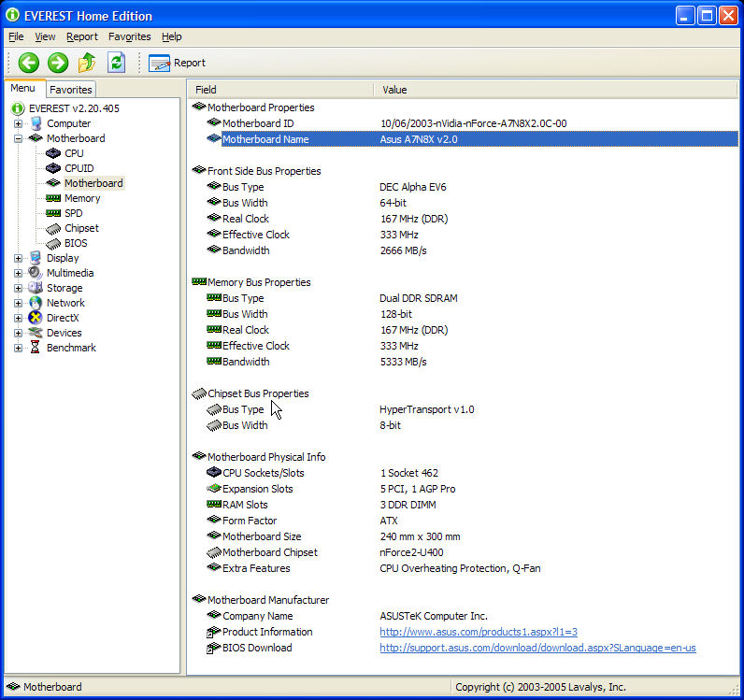Click the up-level folder arrow icon
This screenshot has width=744, height=700.
coord(87,63)
